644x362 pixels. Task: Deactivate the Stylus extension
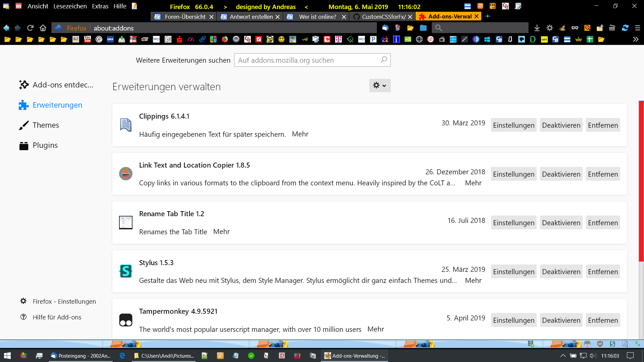pos(561,271)
